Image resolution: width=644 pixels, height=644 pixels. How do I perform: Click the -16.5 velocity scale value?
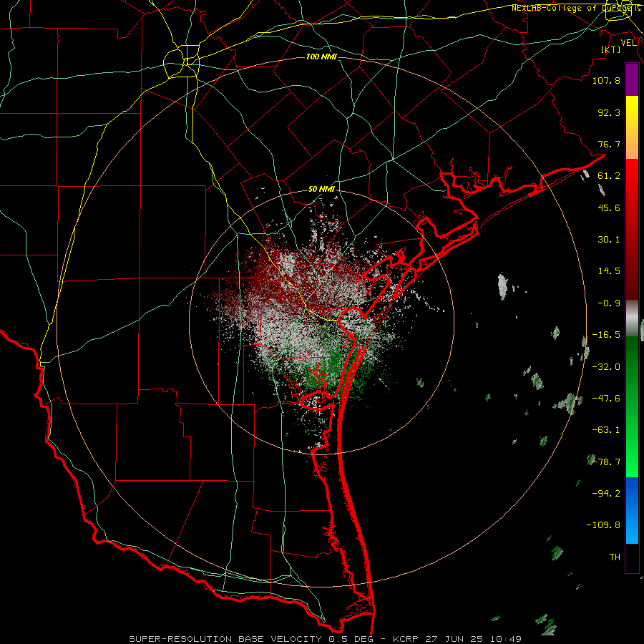(606, 335)
